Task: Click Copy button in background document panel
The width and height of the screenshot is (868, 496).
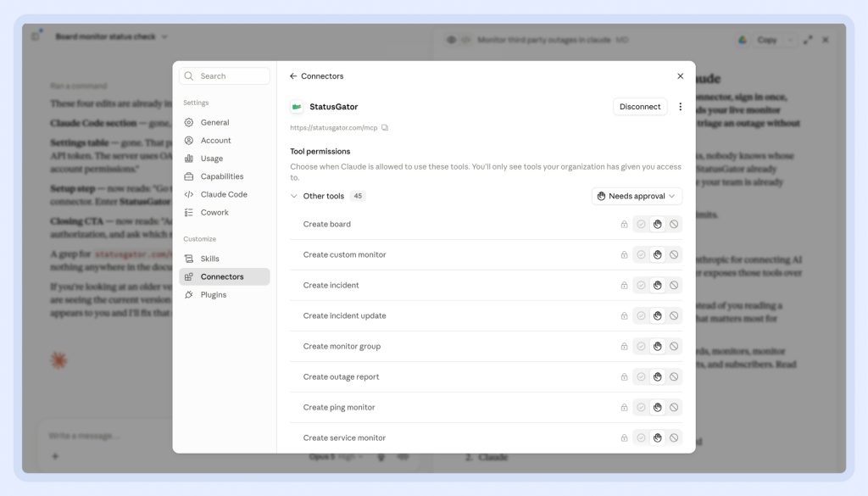Action: (766, 40)
